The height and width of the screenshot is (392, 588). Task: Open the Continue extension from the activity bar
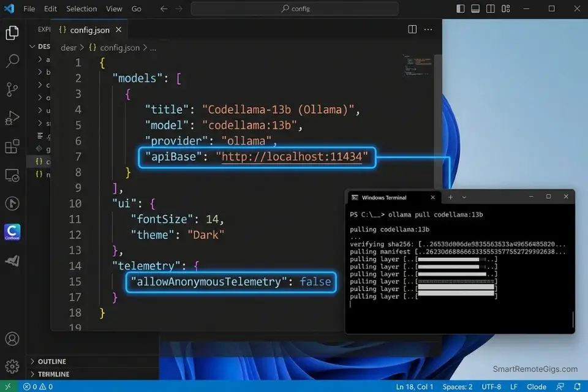12,232
